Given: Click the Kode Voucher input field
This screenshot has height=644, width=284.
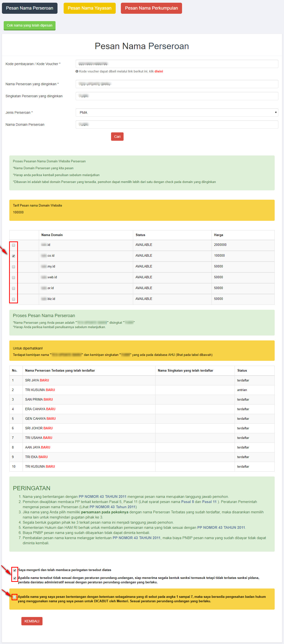Looking at the screenshot, I should click(x=177, y=64).
